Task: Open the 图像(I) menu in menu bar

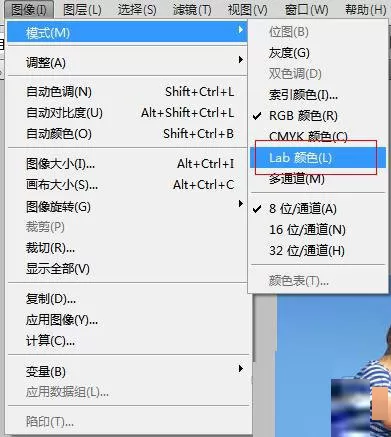Action: click(x=29, y=10)
